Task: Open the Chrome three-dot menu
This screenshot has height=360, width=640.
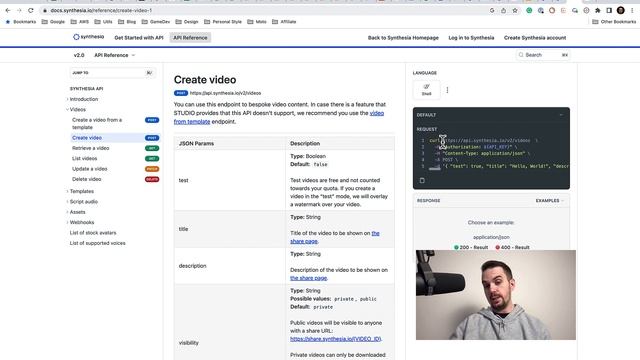Action: (632, 11)
